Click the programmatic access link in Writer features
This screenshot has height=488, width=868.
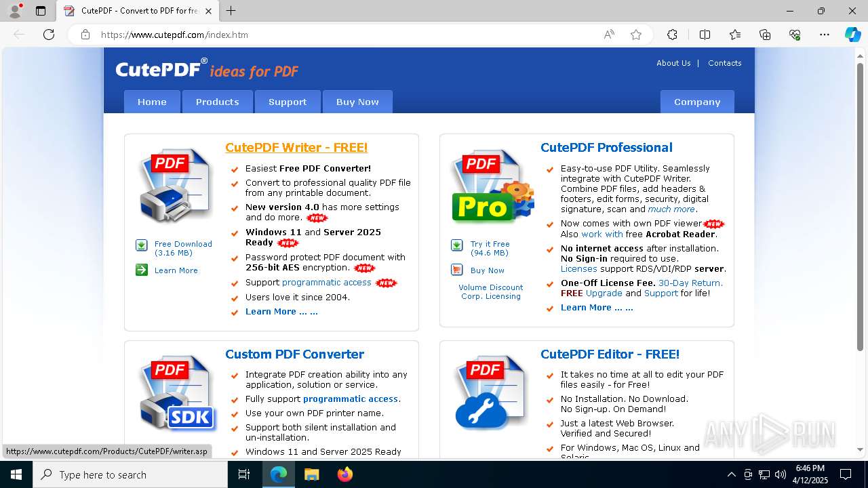pos(327,282)
